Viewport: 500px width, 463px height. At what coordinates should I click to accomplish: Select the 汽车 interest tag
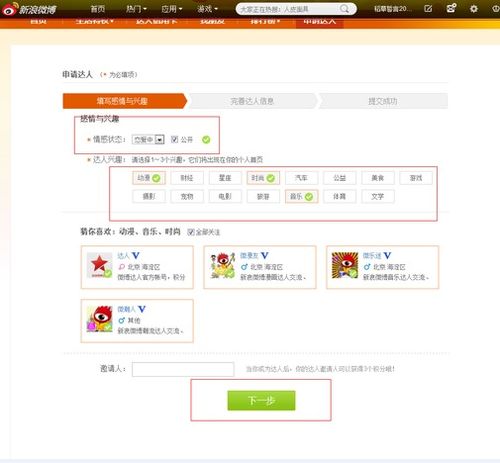301,178
